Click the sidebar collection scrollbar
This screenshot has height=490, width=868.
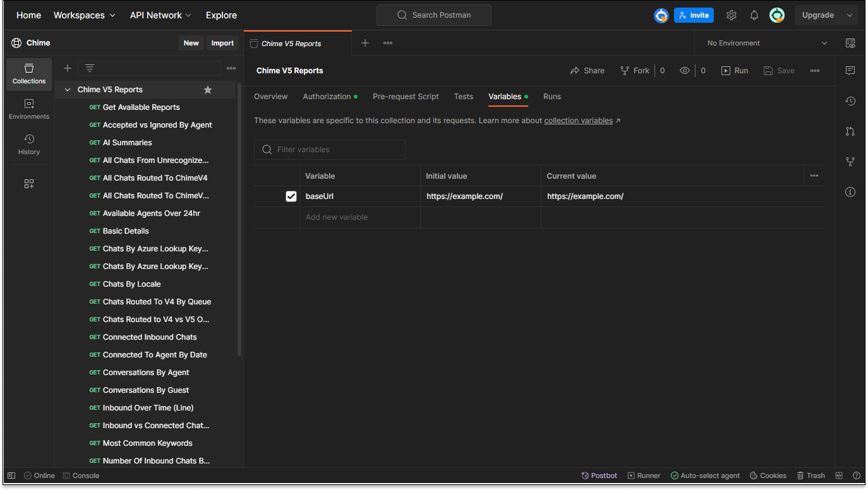coord(239,218)
